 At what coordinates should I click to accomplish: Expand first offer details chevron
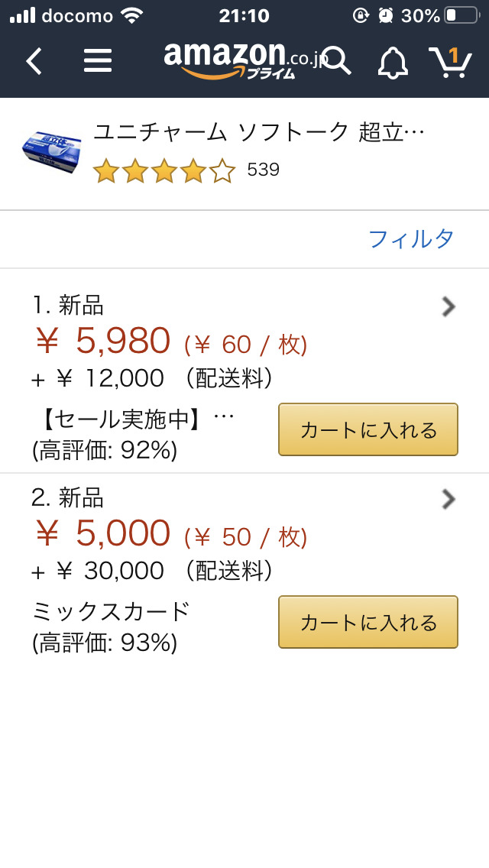click(x=449, y=306)
